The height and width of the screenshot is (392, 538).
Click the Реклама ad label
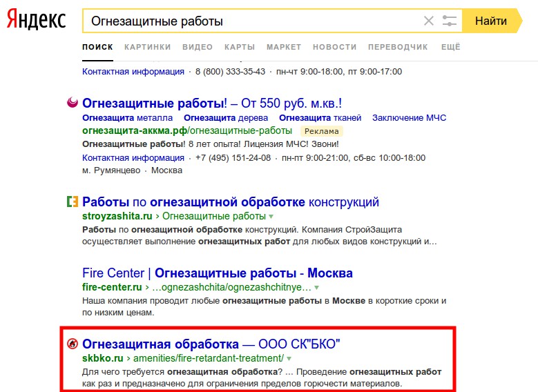[322, 131]
